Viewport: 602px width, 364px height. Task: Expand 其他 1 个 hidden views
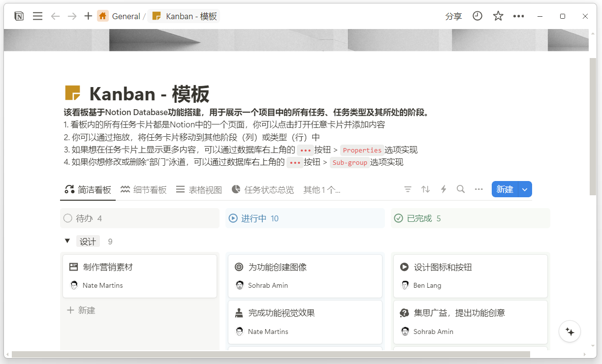pyautogui.click(x=321, y=190)
